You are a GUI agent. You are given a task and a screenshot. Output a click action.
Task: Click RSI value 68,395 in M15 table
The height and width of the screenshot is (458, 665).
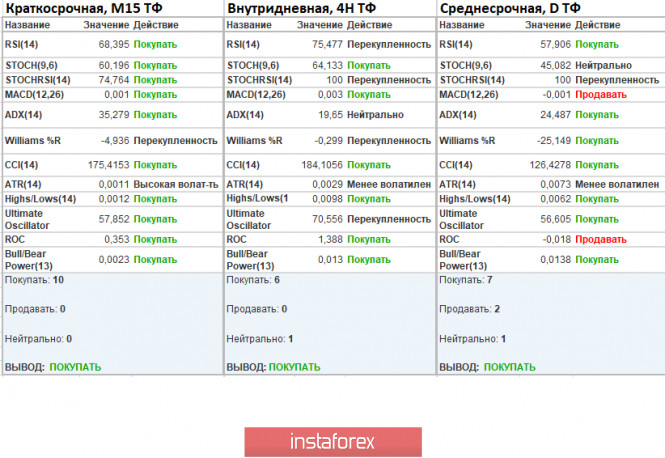114,44
